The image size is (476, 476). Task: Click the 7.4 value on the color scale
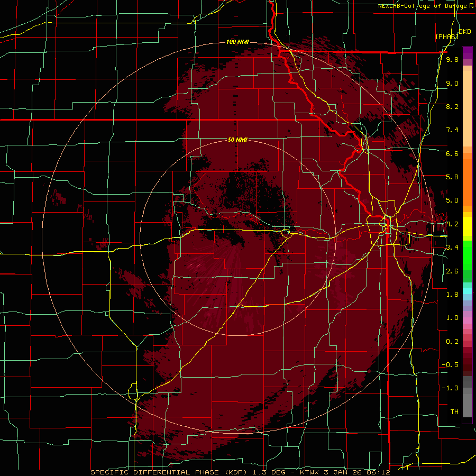point(452,130)
